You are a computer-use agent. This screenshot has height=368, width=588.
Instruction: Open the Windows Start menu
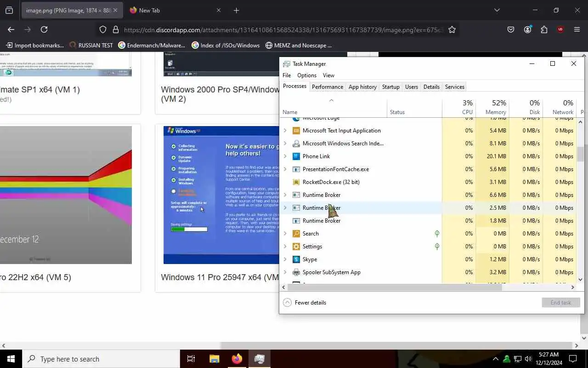point(11,359)
